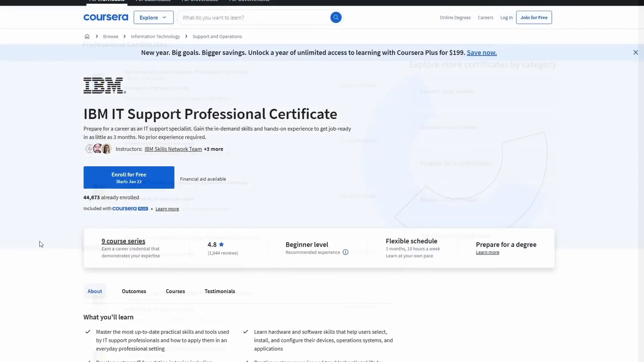Screen dimensions: 644x362
Task: Dismiss the promotional banner with X
Action: coord(636,52)
